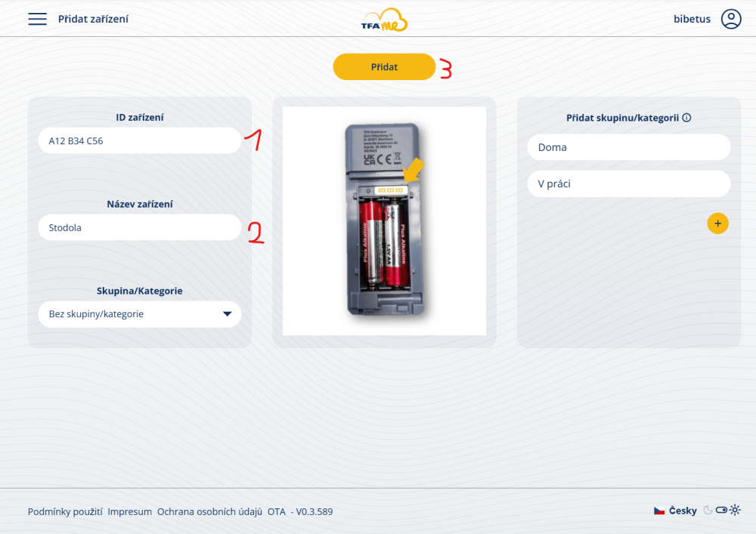
Task: Click the ID zařízení input field
Action: coord(140,140)
